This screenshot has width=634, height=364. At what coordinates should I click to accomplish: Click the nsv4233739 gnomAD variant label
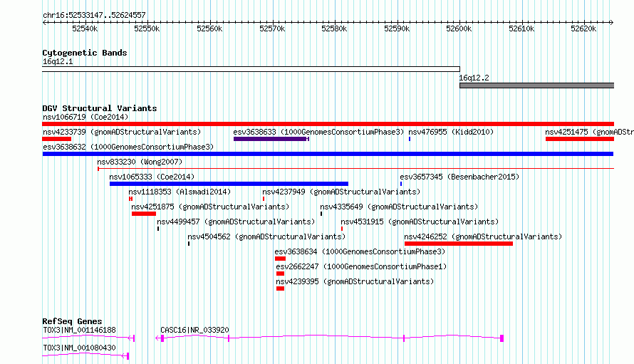pos(122,132)
